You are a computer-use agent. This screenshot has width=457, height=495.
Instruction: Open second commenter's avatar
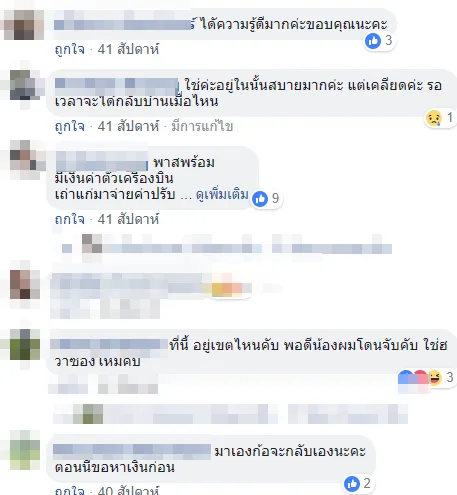point(25,85)
